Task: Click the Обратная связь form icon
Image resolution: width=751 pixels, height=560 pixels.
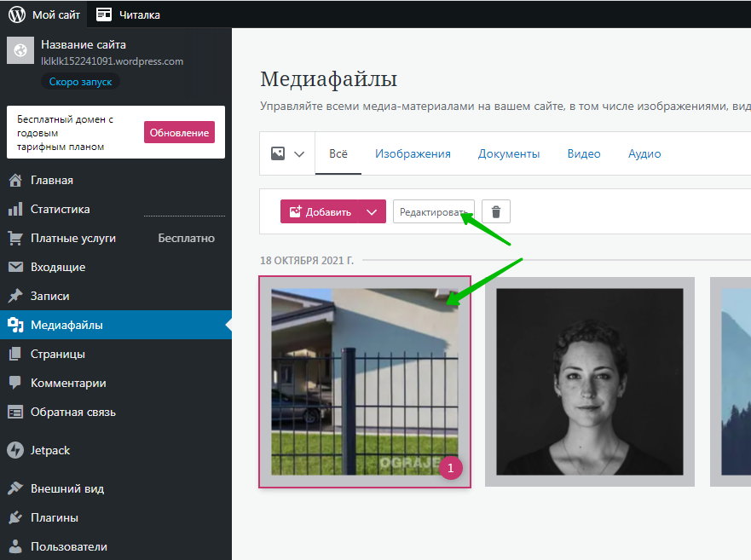Action: (x=15, y=412)
